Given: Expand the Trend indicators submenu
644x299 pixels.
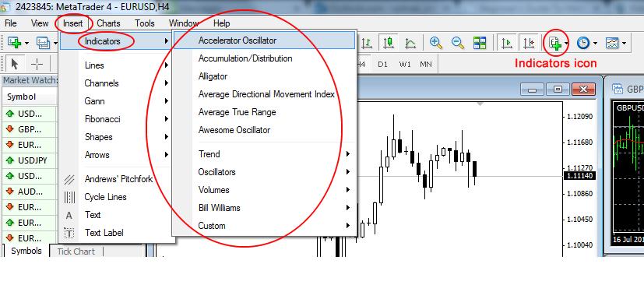Looking at the screenshot, I should point(264,154).
